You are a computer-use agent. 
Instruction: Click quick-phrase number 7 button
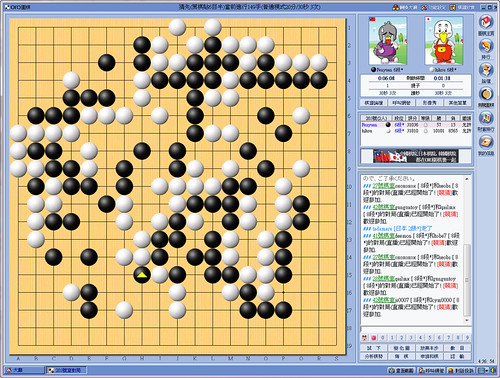(x=448, y=338)
